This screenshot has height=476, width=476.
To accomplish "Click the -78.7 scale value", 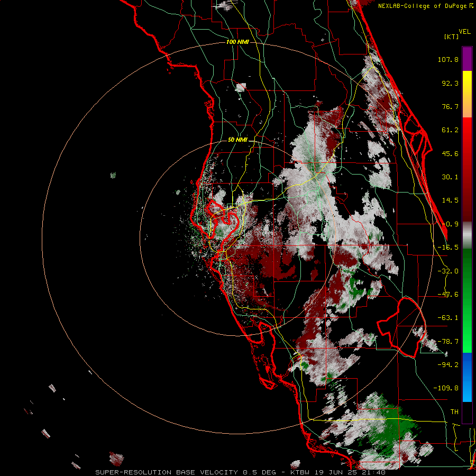I will click(x=448, y=342).
